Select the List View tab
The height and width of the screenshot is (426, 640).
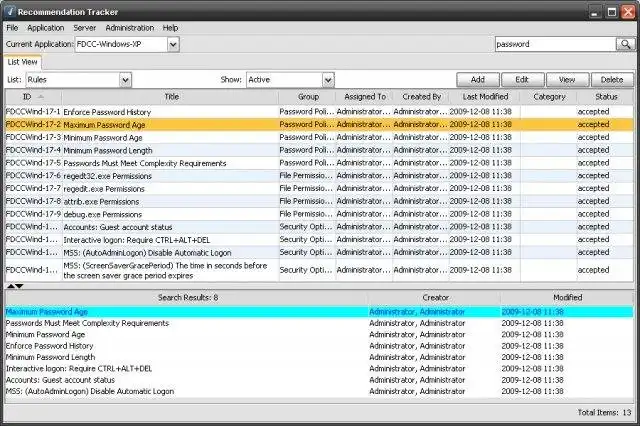pyautogui.click(x=22, y=62)
